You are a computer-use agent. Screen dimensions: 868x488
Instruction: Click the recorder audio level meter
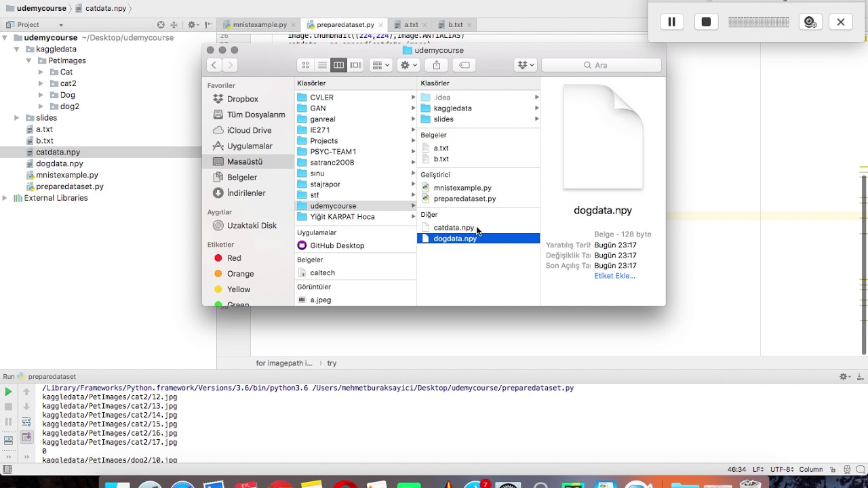(758, 22)
